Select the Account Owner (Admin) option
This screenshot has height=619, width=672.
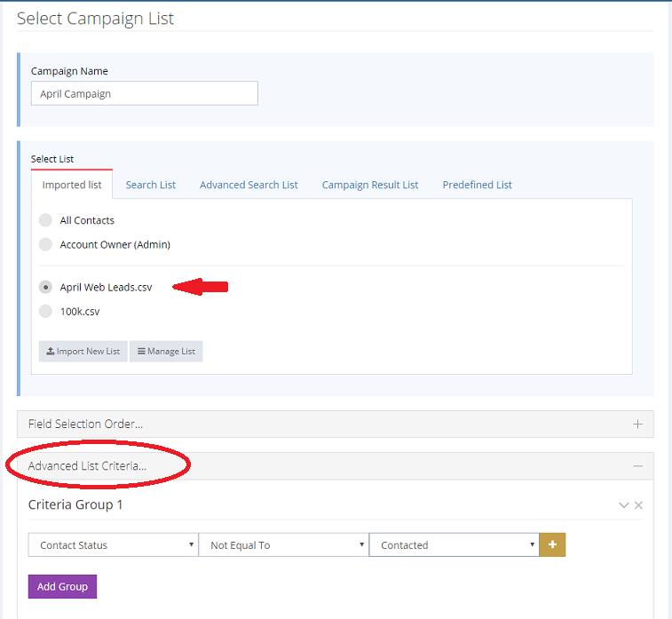[x=46, y=244]
